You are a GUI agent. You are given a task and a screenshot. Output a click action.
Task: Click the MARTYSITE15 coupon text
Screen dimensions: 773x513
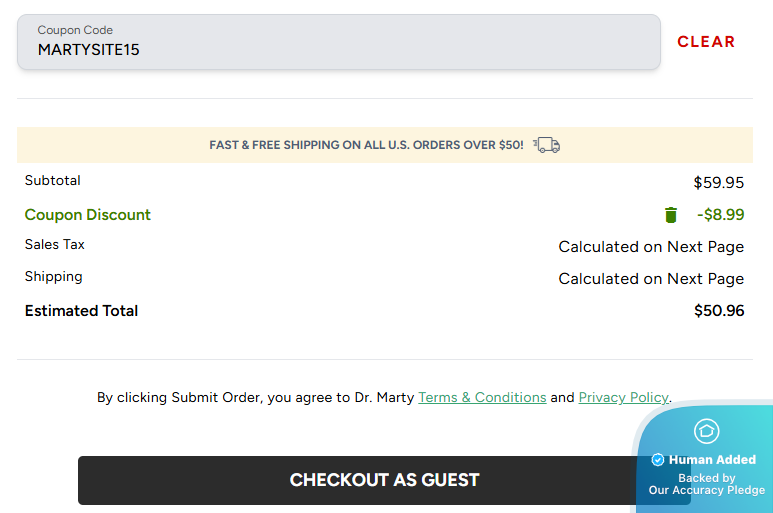click(x=89, y=49)
